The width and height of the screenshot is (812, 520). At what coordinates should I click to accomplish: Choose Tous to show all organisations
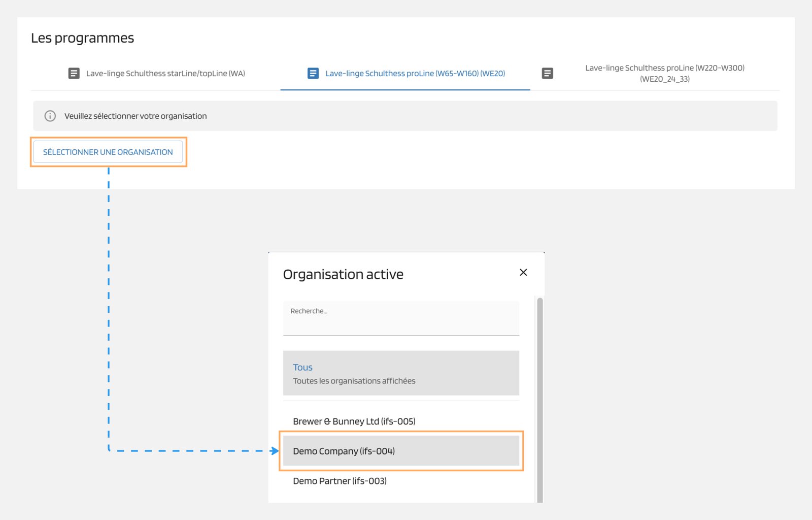coord(303,367)
